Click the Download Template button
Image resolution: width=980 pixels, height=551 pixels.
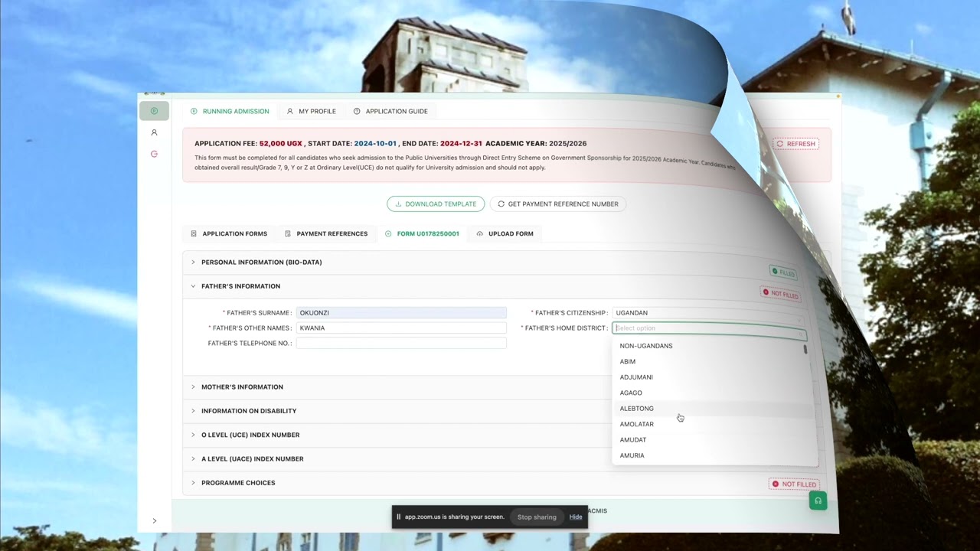pyautogui.click(x=436, y=204)
